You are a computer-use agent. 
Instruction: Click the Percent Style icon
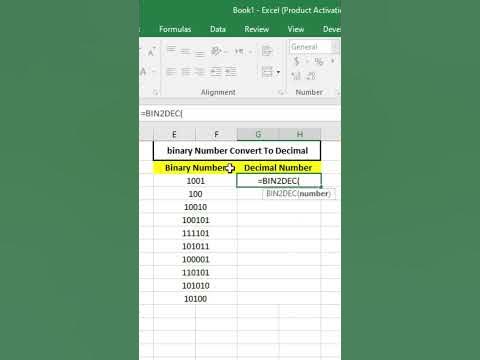[319, 61]
